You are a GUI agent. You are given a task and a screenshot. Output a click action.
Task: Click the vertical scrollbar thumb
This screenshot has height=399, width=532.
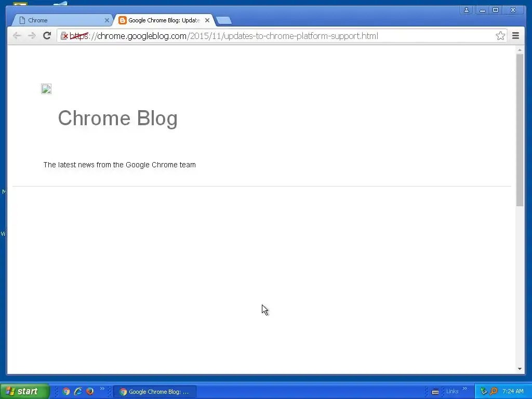(x=520, y=129)
